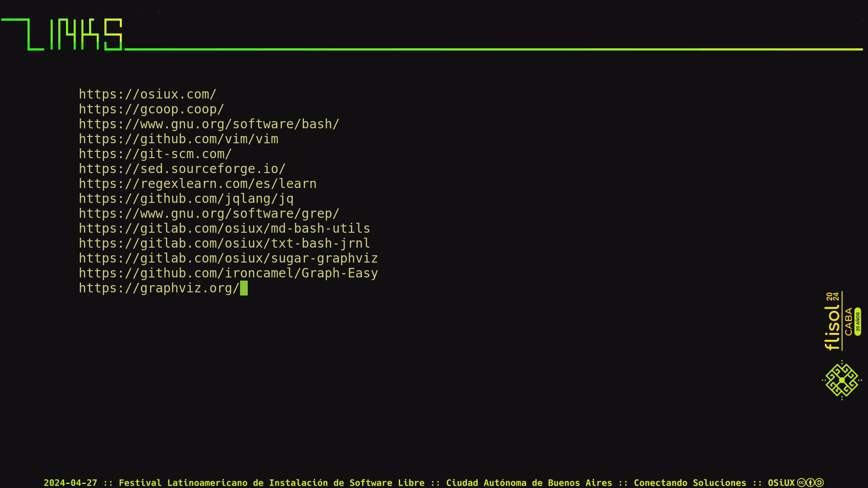Click the 2024-04-27 date in footer

click(x=71, y=483)
